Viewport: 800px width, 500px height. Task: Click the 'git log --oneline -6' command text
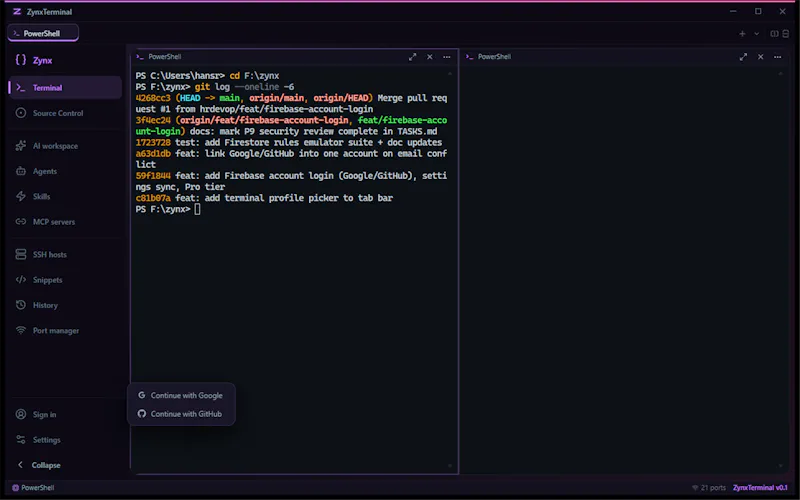click(x=244, y=87)
